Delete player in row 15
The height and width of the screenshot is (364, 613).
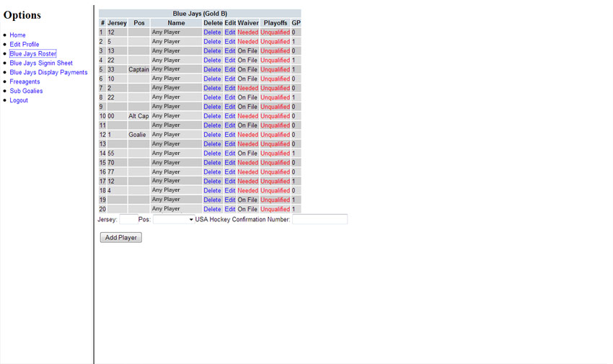(212, 162)
